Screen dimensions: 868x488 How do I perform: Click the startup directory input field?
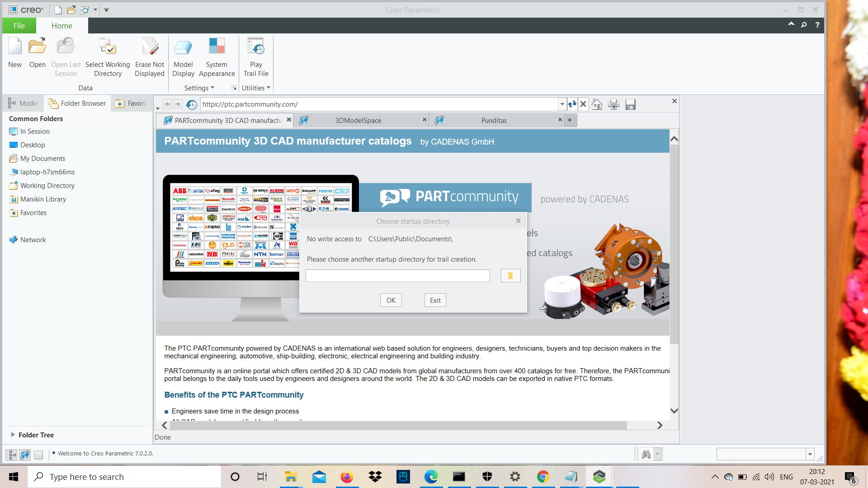click(x=397, y=276)
